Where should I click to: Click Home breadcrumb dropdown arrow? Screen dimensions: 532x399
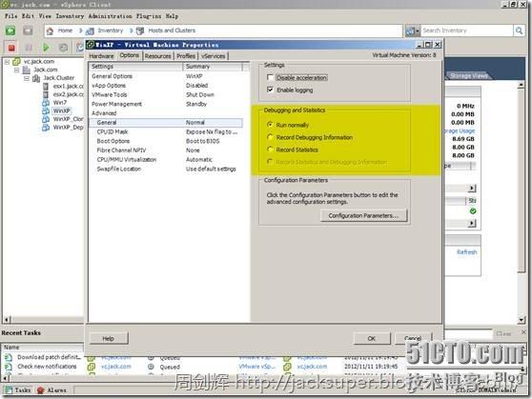(81, 30)
